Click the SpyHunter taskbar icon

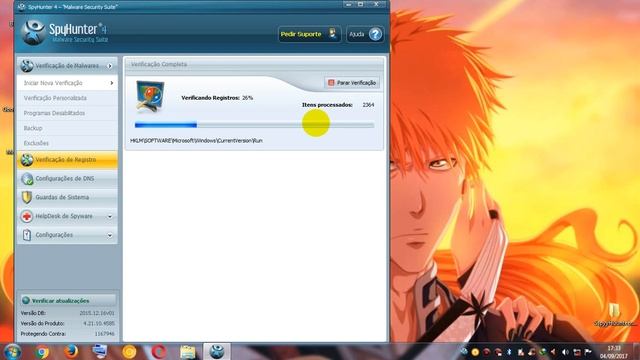217,351
